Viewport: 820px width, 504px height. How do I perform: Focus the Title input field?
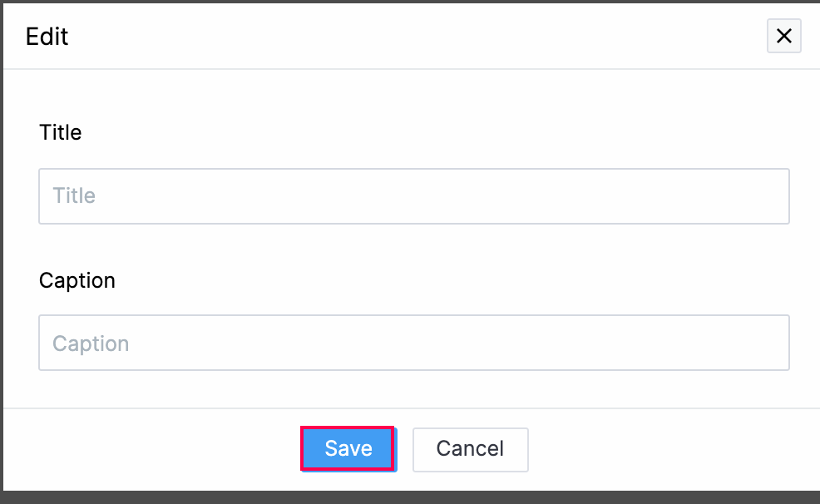tap(413, 196)
